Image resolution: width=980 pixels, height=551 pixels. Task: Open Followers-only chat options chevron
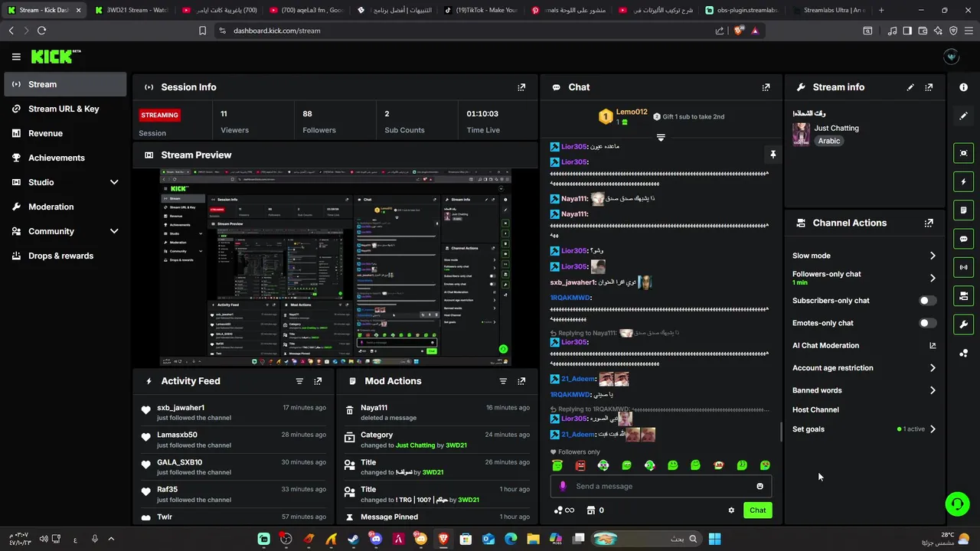pyautogui.click(x=933, y=278)
